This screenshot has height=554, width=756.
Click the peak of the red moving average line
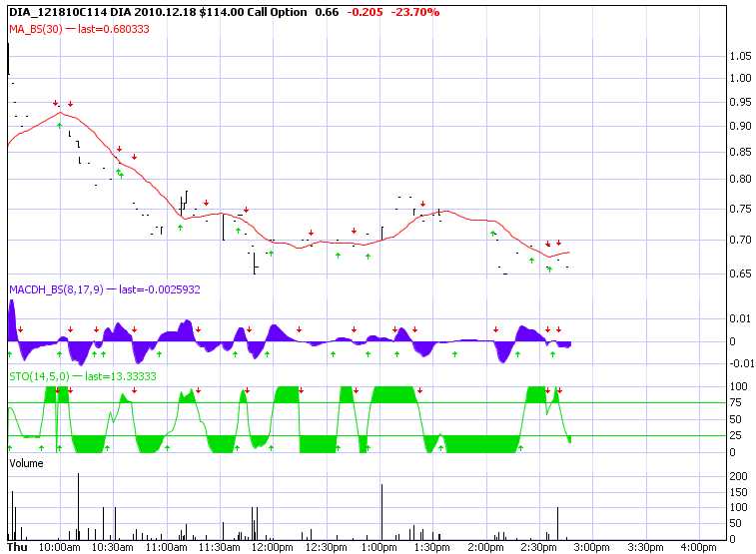pos(62,113)
